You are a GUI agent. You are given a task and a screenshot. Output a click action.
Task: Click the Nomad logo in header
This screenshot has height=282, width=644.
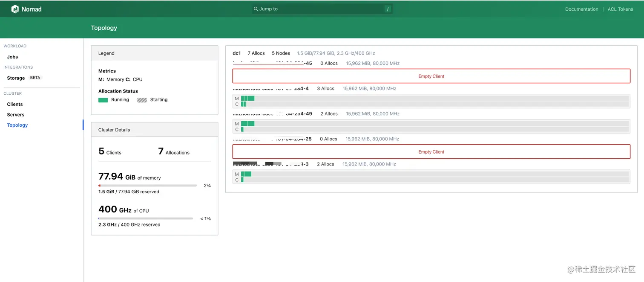coord(26,9)
